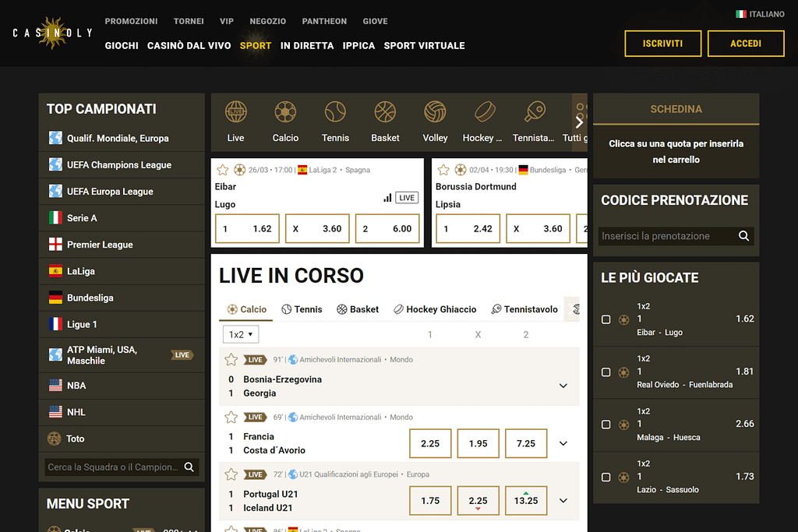Image resolution: width=798 pixels, height=532 pixels.
Task: Select the Tennis ball icon
Action: pos(335,112)
